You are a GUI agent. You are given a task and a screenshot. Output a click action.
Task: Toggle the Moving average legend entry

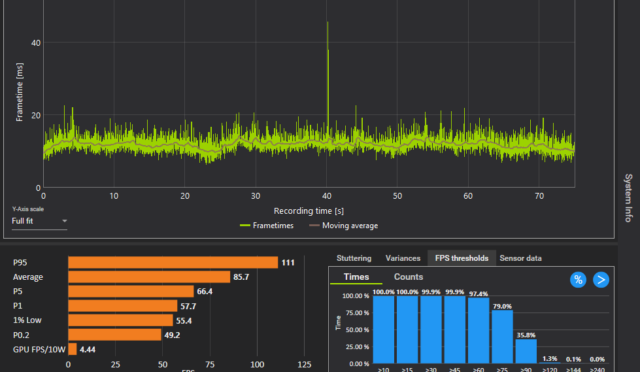point(344,225)
